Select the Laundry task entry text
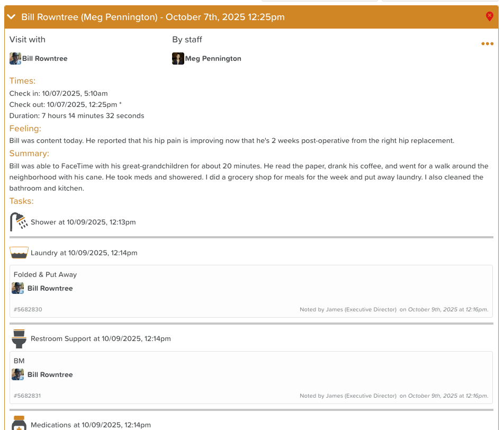Image resolution: width=504 pixels, height=430 pixels. tap(84, 253)
